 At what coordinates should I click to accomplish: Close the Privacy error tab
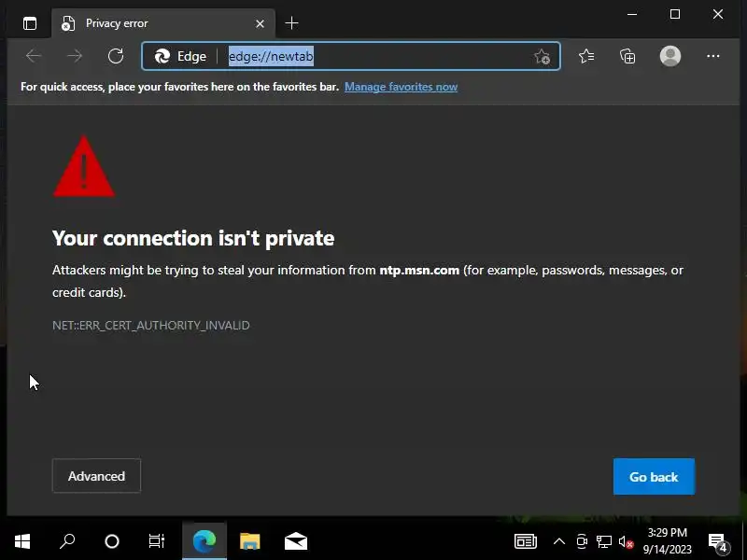[260, 23]
